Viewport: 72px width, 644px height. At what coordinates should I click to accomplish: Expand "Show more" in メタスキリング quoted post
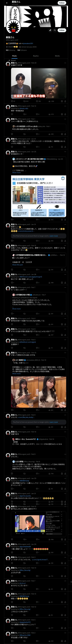pos(16,172)
